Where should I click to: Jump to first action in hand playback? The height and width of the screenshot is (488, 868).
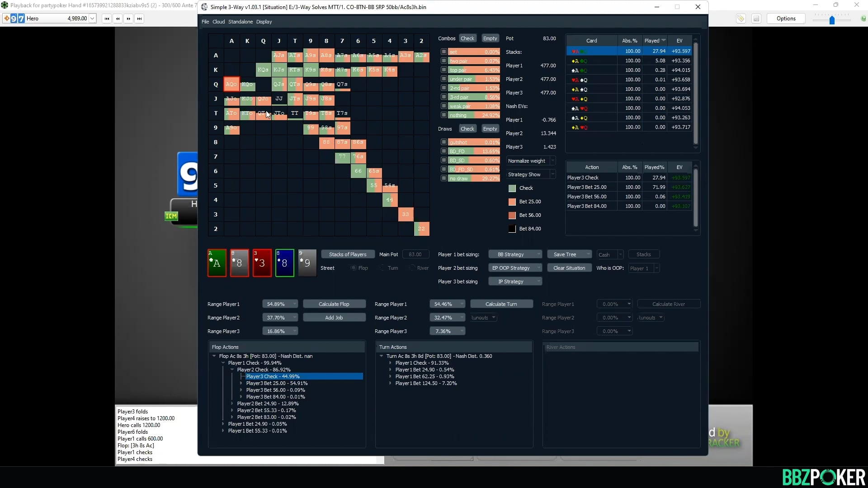pyautogui.click(x=107, y=19)
